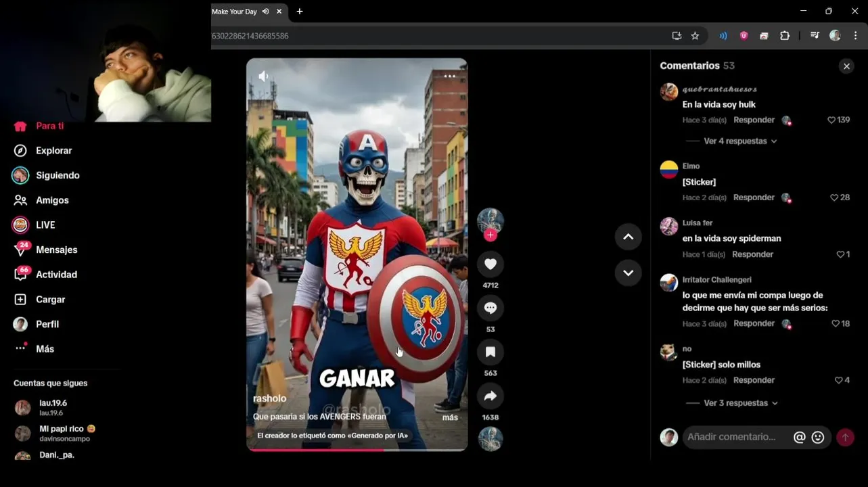Expand video description with más

point(450,417)
